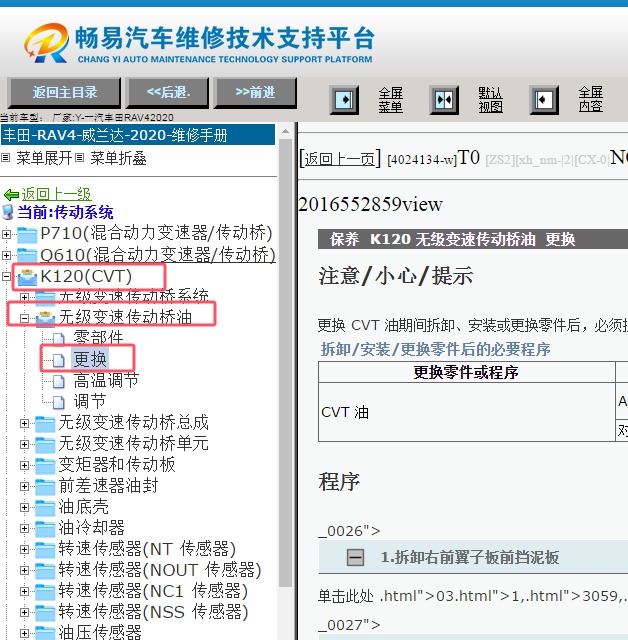Click the 菜单展开 expand-all icon
The image size is (628, 640).
[x=6, y=158]
